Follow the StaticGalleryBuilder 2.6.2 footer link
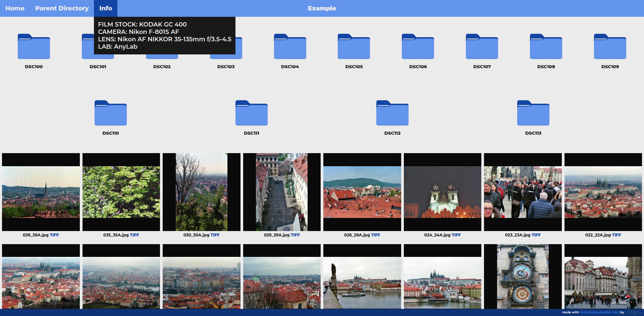This screenshot has width=644, height=316. click(599, 312)
